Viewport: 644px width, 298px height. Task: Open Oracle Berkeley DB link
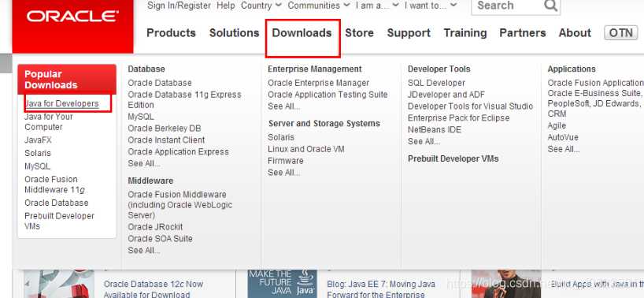[165, 129]
